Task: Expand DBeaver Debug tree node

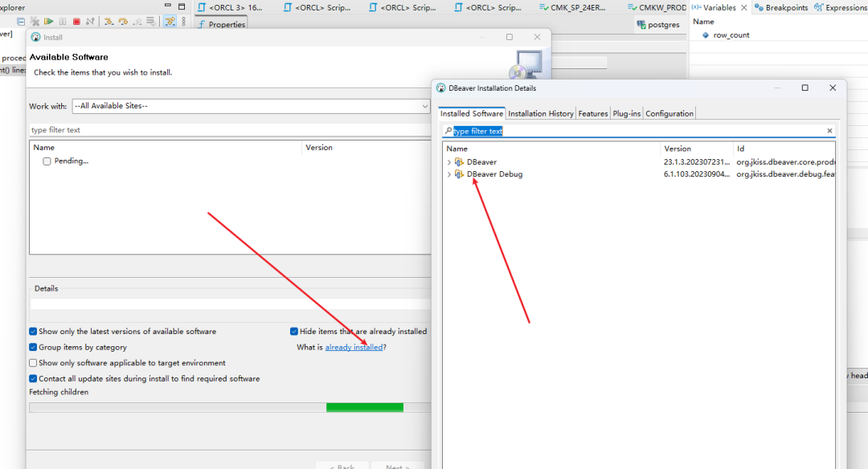Action: click(x=449, y=174)
